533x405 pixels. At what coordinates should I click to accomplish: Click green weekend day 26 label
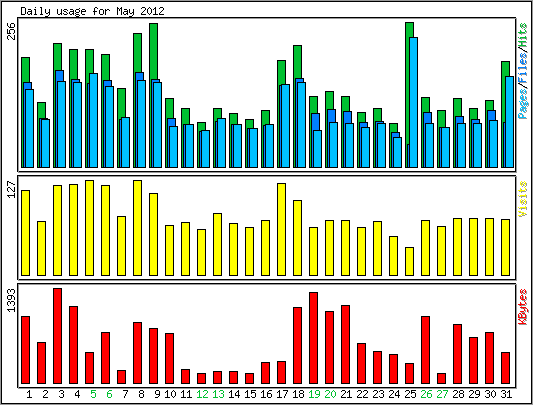pos(426,394)
